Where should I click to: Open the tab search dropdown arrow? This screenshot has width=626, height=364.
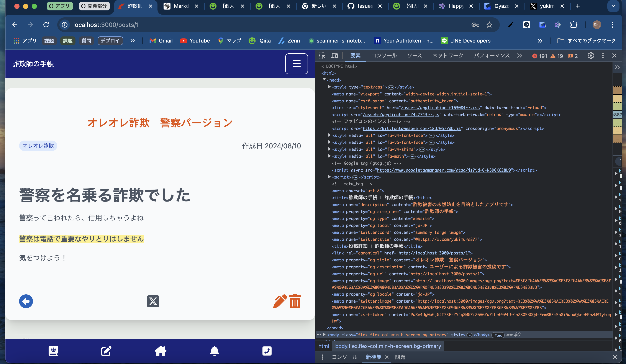[x=613, y=6]
